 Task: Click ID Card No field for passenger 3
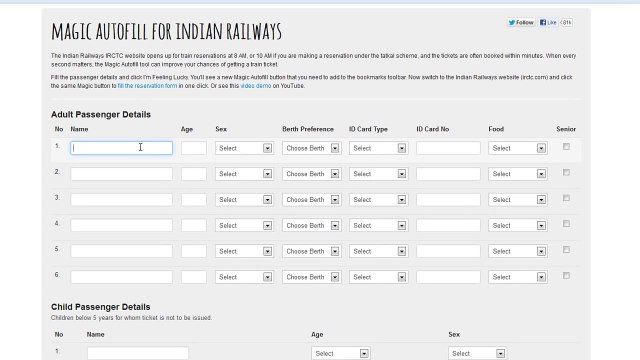448,200
